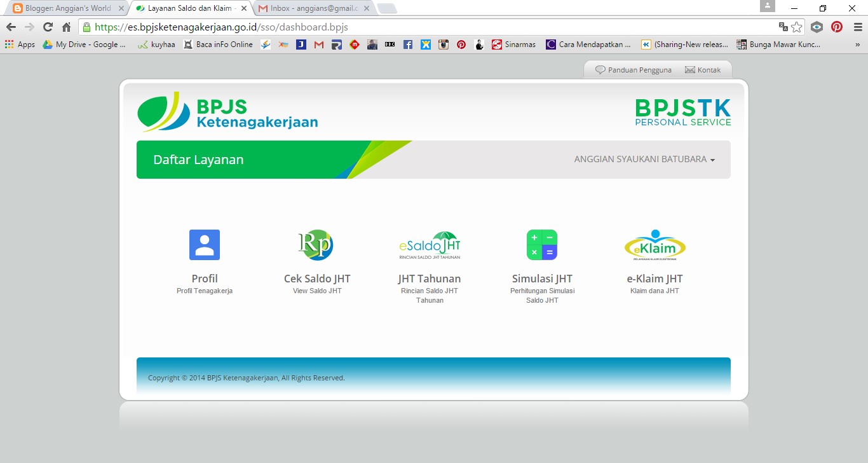Click the Pinterest extension icon beside Chrome menu
Image resolution: width=868 pixels, height=463 pixels.
pos(837,27)
